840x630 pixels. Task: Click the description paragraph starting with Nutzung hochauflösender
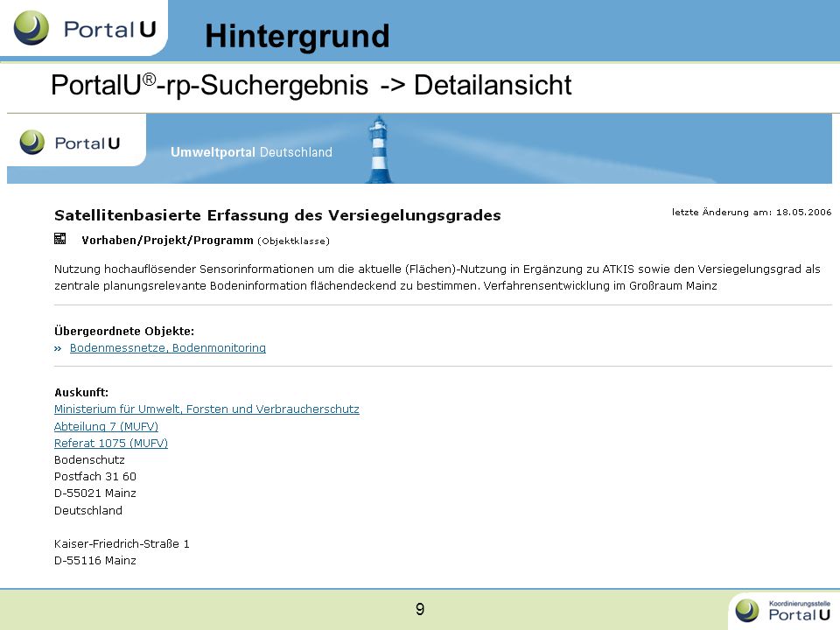click(x=437, y=277)
